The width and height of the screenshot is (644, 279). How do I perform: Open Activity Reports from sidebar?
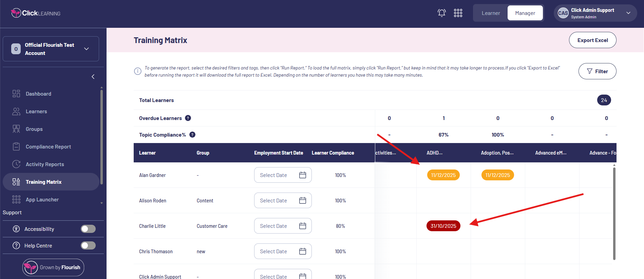pyautogui.click(x=45, y=164)
